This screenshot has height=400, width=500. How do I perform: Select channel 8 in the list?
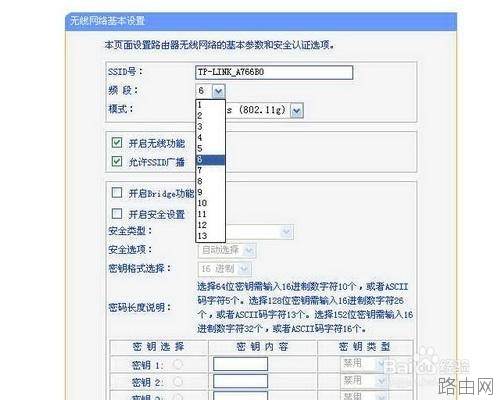click(x=210, y=181)
